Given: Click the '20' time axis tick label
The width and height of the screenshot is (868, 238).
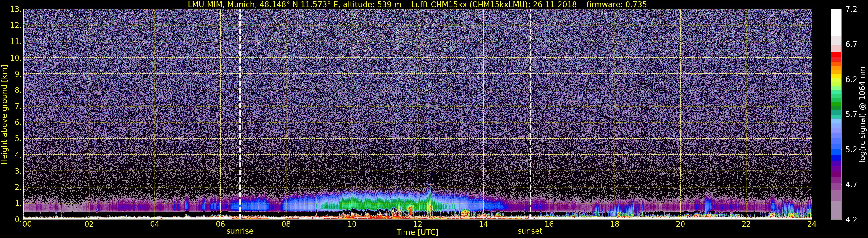Looking at the screenshot, I should [x=680, y=224].
